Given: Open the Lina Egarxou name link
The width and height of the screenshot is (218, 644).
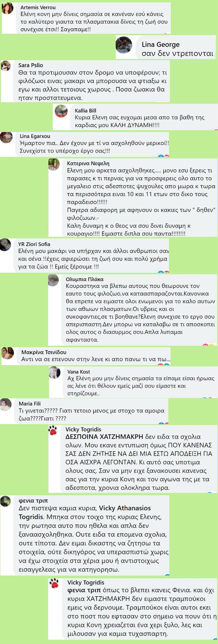Looking at the screenshot, I should tap(35, 136).
